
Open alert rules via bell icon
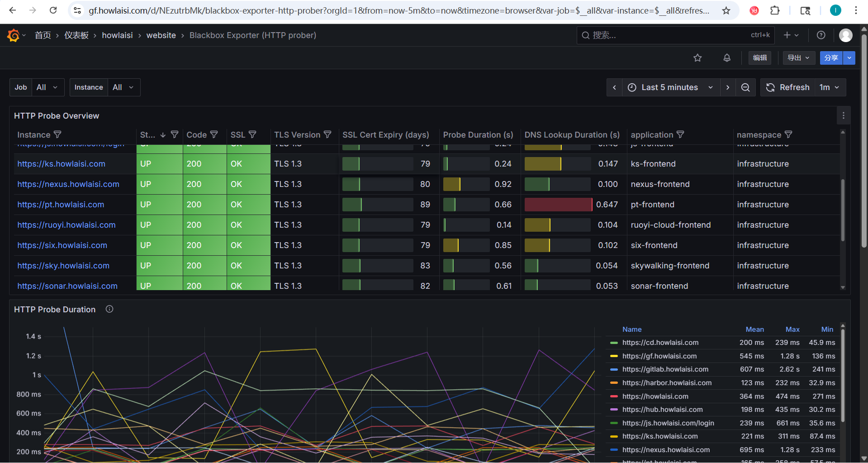click(726, 58)
